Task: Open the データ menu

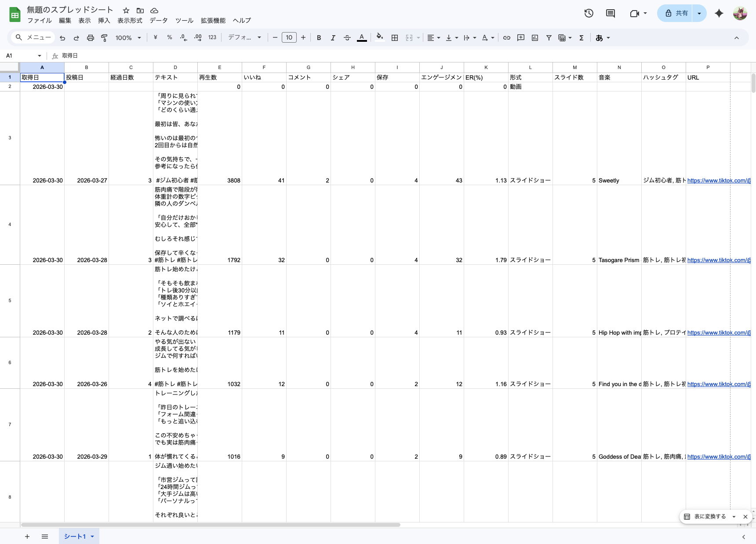Action: [159, 21]
